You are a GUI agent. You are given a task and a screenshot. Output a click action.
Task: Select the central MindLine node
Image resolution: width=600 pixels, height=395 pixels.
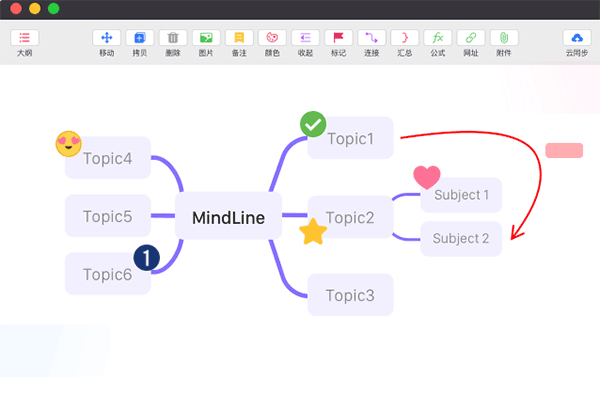click(228, 216)
